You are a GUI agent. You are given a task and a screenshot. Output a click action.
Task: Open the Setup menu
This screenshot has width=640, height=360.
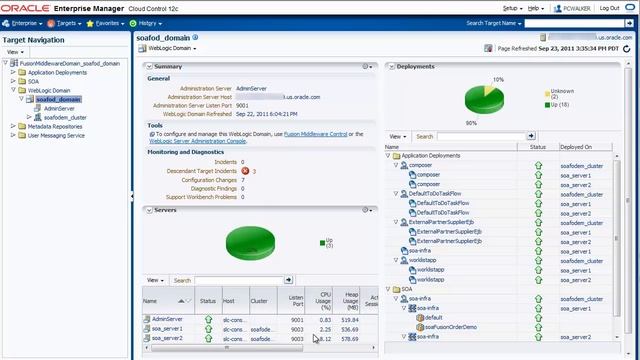(x=512, y=8)
